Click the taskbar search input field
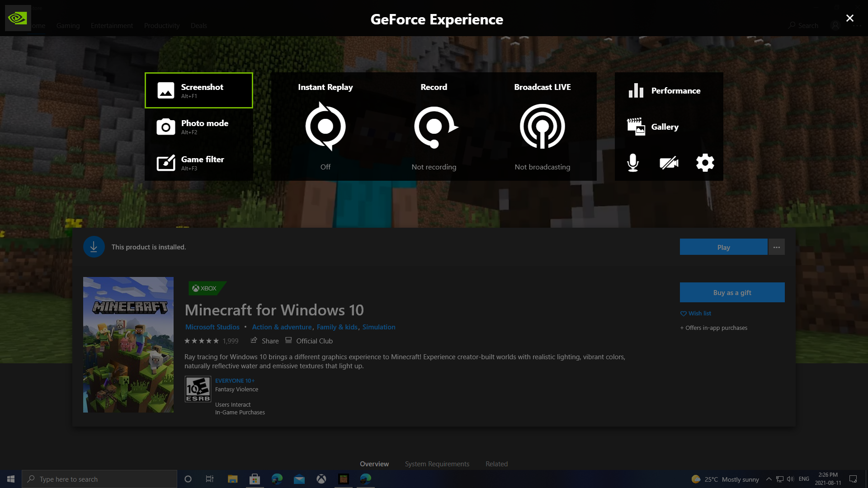 [x=99, y=479]
